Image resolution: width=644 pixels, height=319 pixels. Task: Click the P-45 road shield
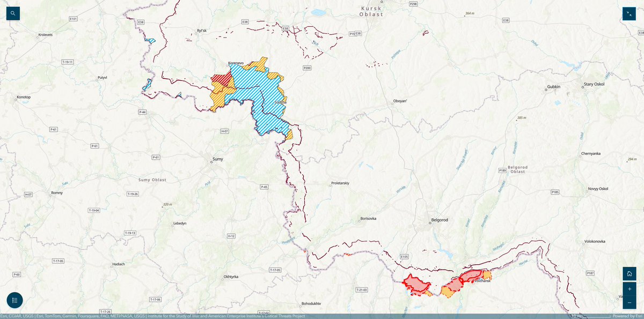pyautogui.click(x=264, y=187)
